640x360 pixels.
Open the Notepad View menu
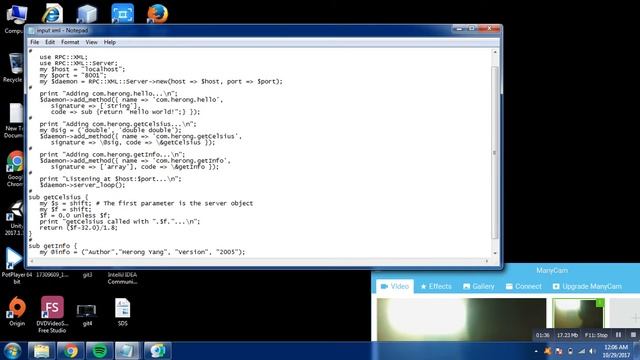click(x=91, y=42)
